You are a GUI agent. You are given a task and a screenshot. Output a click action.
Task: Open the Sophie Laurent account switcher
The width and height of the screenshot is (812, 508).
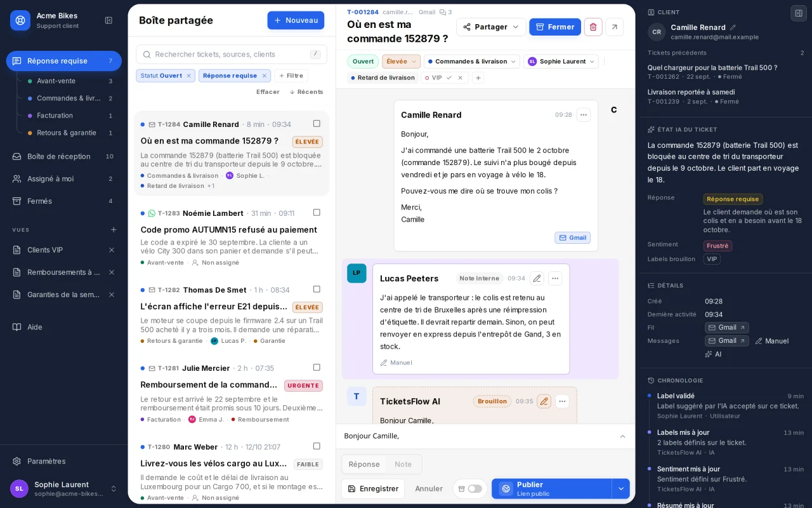point(63,488)
